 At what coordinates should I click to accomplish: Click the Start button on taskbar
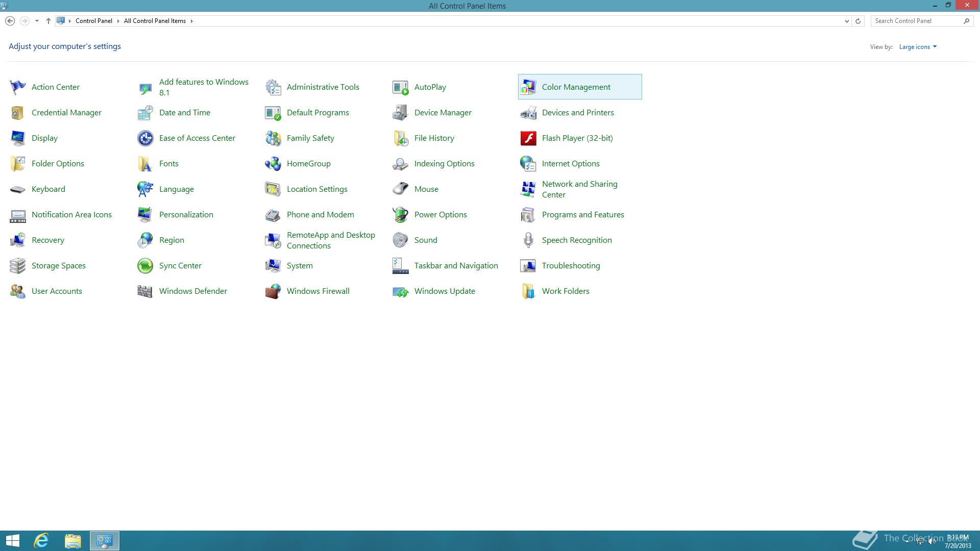[13, 541]
